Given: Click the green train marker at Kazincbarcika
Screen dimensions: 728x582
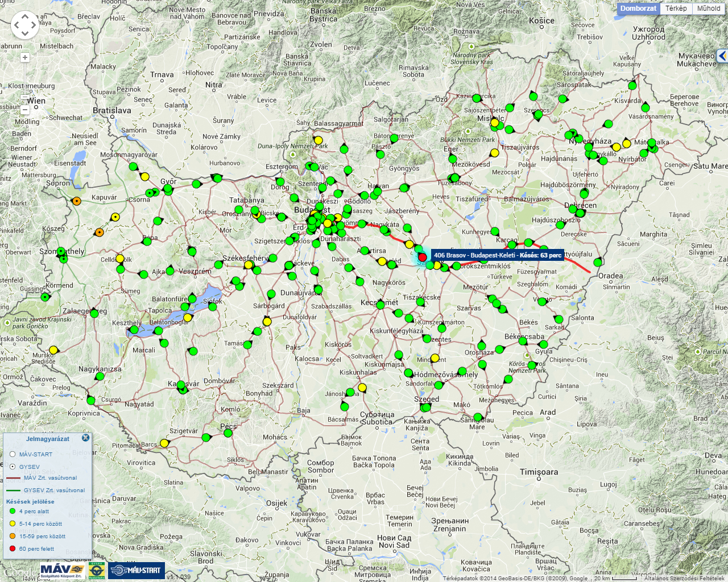Looking at the screenshot, I should tap(477, 98).
